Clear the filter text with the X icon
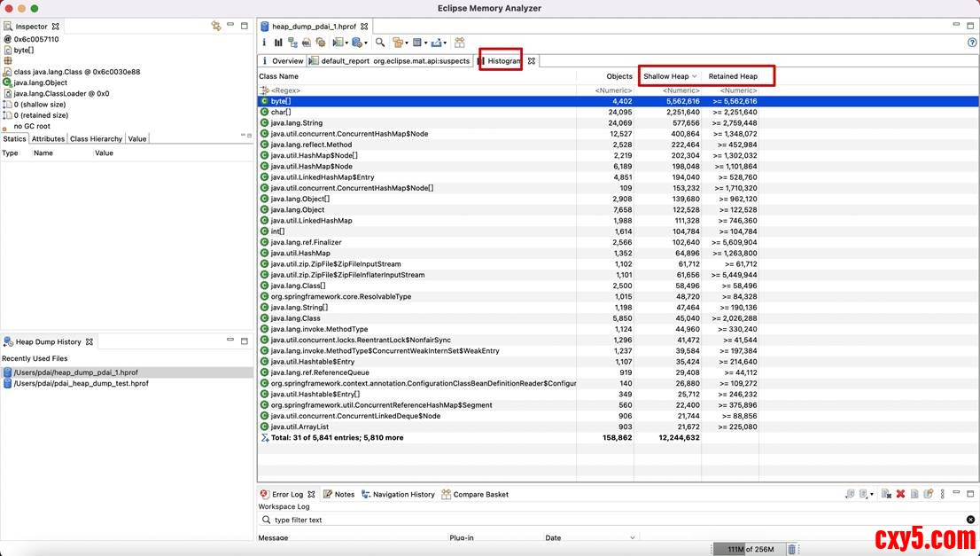This screenshot has width=980, height=556. click(x=970, y=520)
